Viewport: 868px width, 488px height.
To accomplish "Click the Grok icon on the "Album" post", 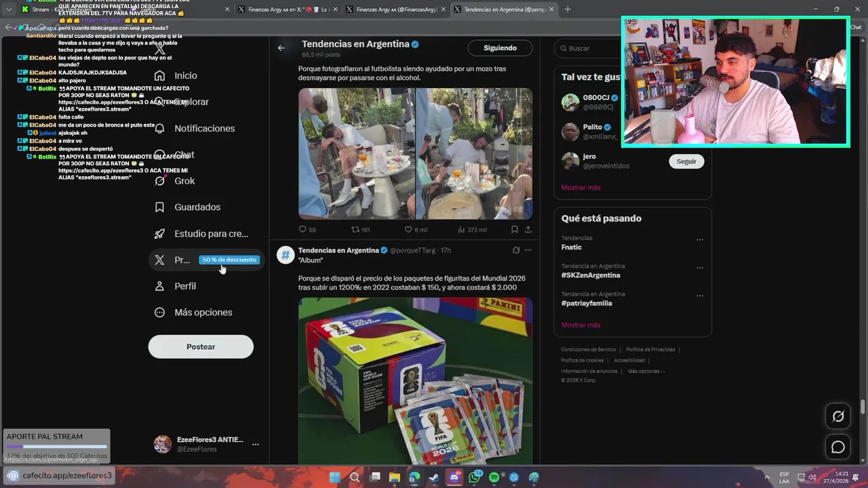I will [x=516, y=250].
